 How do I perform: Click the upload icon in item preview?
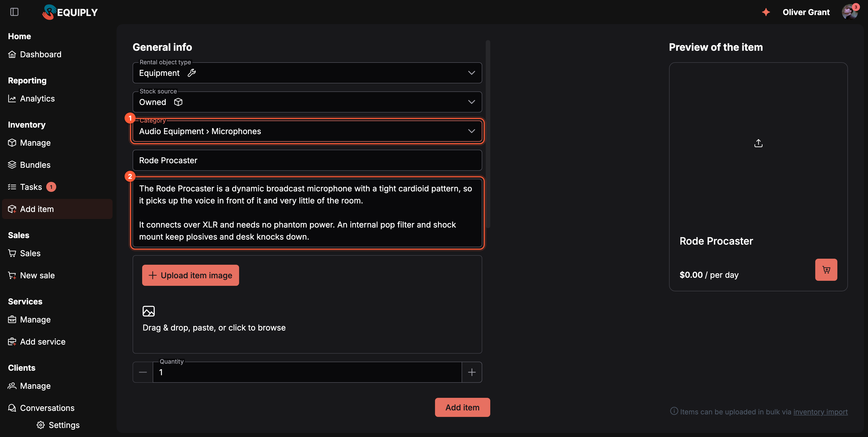coord(758,143)
